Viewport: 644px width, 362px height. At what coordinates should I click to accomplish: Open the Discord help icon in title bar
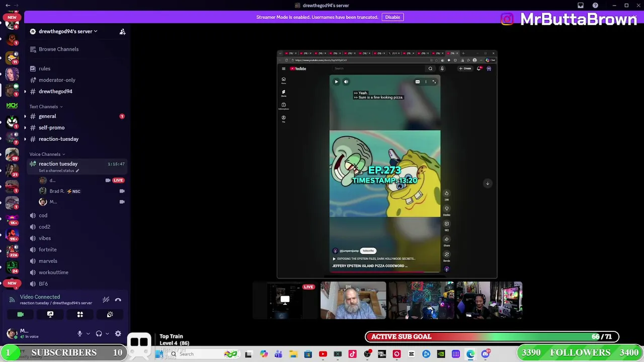coord(595,6)
